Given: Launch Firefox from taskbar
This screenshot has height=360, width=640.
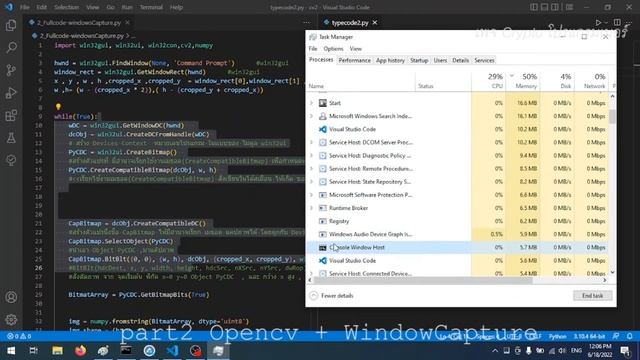Looking at the screenshot, I should [80, 351].
